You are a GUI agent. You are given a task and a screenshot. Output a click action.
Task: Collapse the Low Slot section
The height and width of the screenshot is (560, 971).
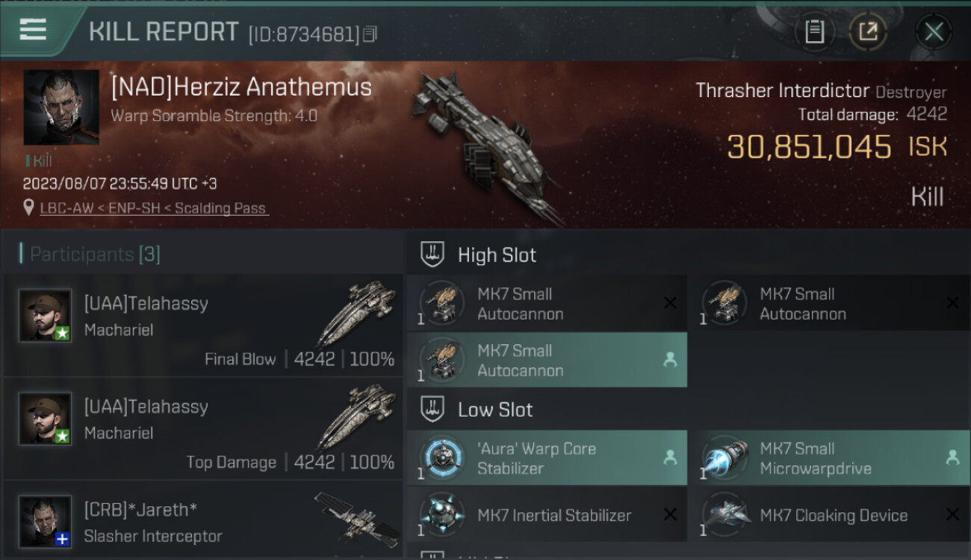coord(477,409)
